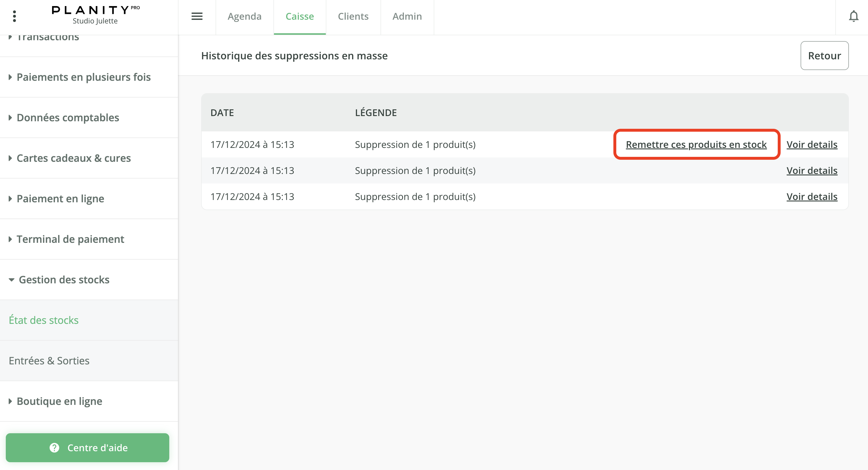This screenshot has width=868, height=470.
Task: Expand Paiements en plusieurs fois section
Action: pos(84,77)
